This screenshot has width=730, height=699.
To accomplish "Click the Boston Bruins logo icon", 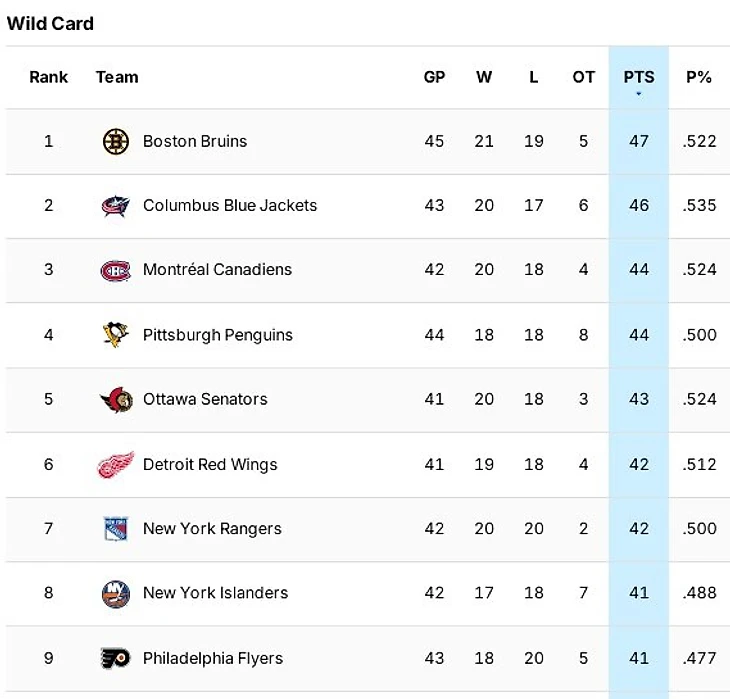I will pos(116,142).
